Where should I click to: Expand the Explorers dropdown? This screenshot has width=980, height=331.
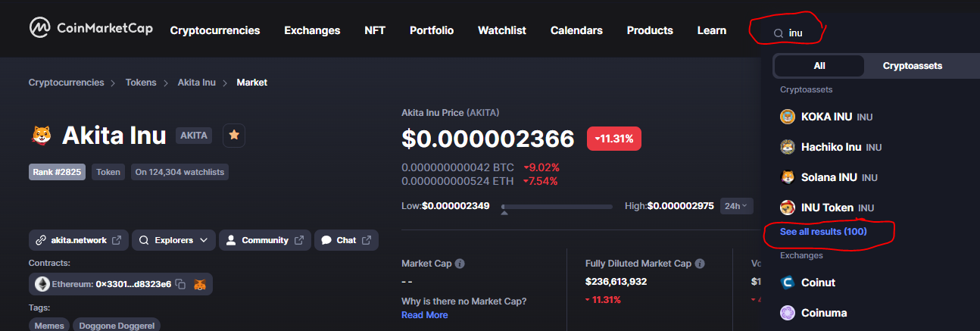pyautogui.click(x=173, y=240)
